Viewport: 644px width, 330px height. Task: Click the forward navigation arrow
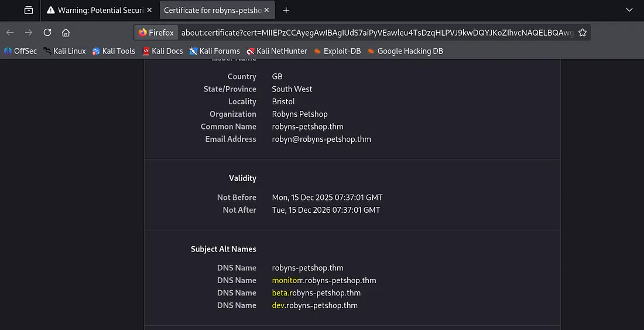29,33
